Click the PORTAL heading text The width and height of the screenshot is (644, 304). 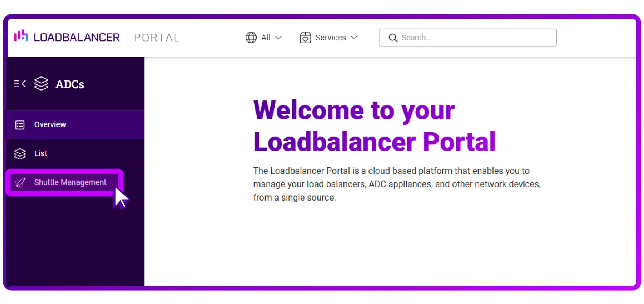[156, 38]
